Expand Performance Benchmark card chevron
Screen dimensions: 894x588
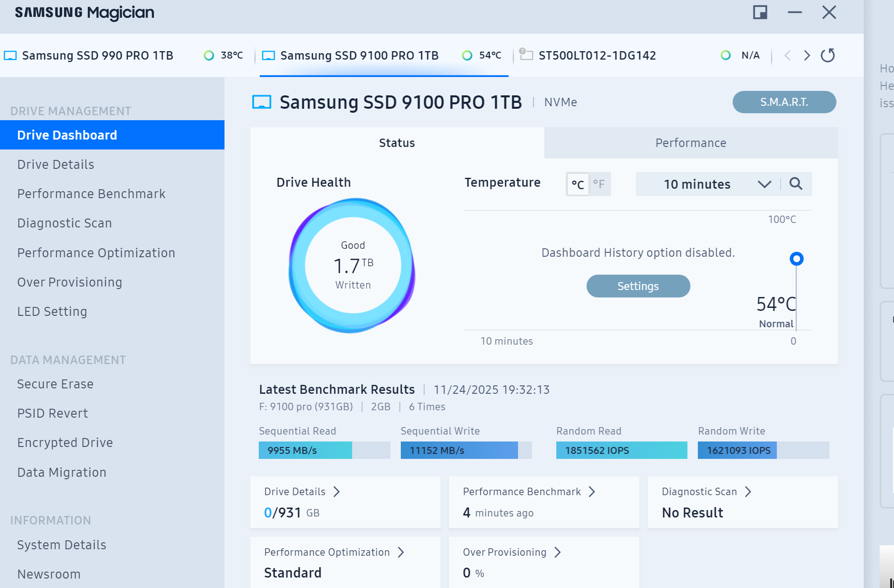(592, 492)
